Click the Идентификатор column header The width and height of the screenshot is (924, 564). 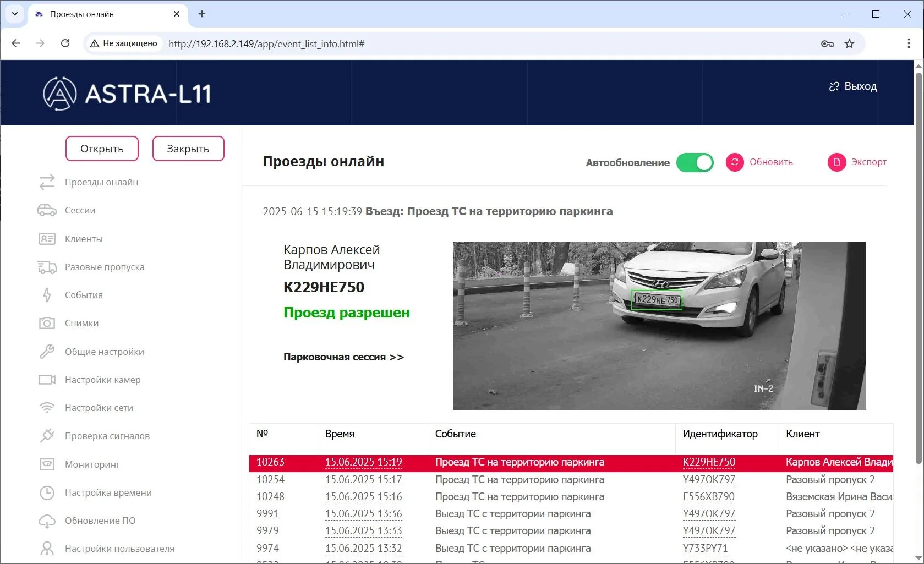720,434
